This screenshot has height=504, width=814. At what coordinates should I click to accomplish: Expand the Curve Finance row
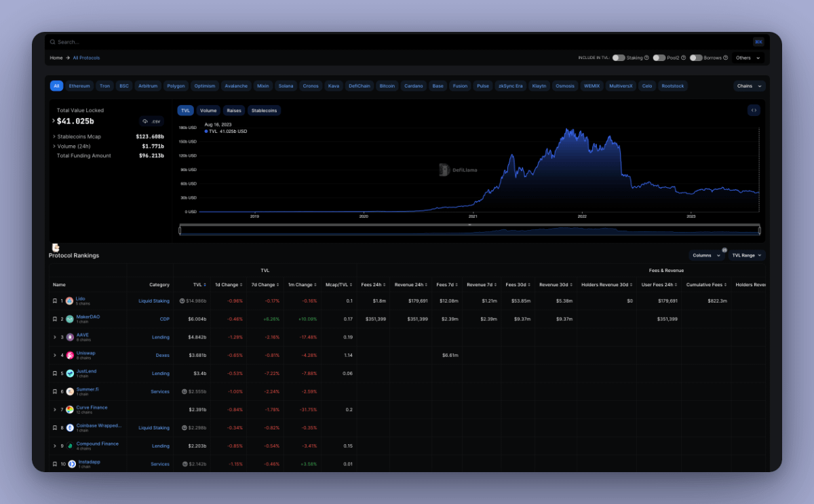click(x=55, y=410)
